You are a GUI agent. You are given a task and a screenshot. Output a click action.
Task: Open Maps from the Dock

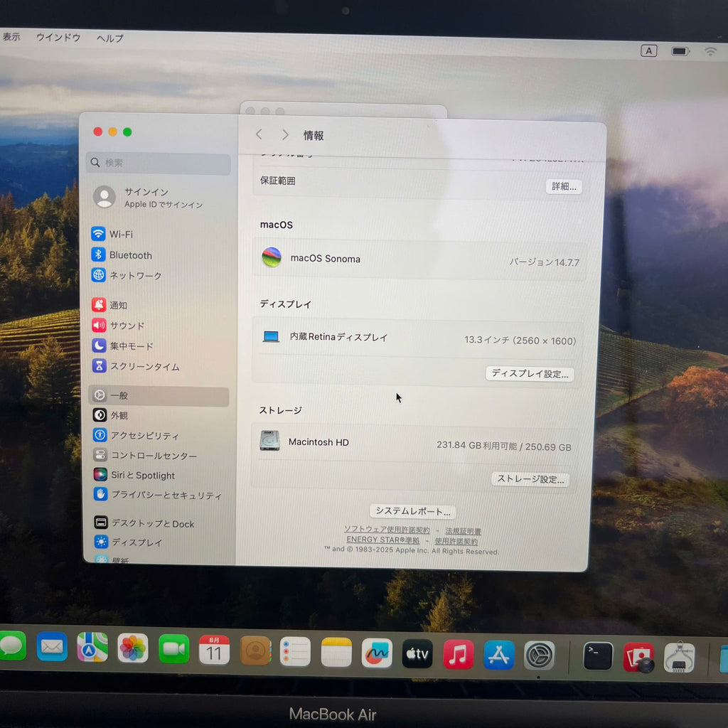(92, 647)
